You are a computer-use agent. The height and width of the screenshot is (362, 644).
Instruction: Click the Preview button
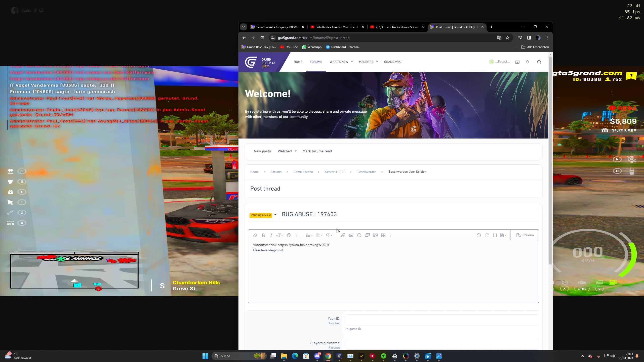[x=525, y=235]
